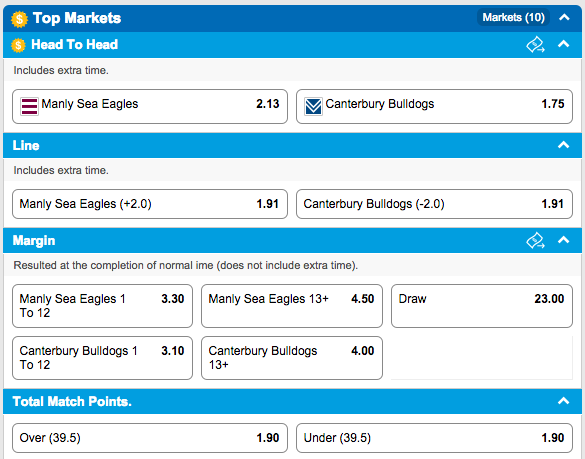The image size is (585, 459).
Task: Select Manly Sea Eagles head to head 2.13
Action: [150, 106]
